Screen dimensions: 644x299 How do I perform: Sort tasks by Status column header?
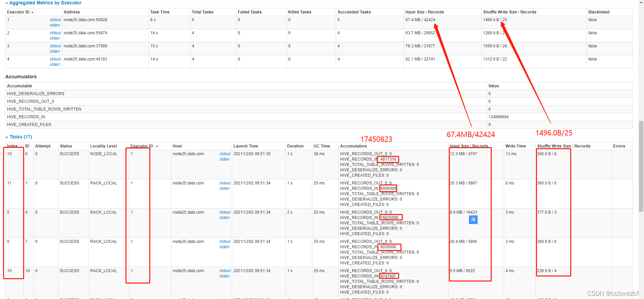66,146
